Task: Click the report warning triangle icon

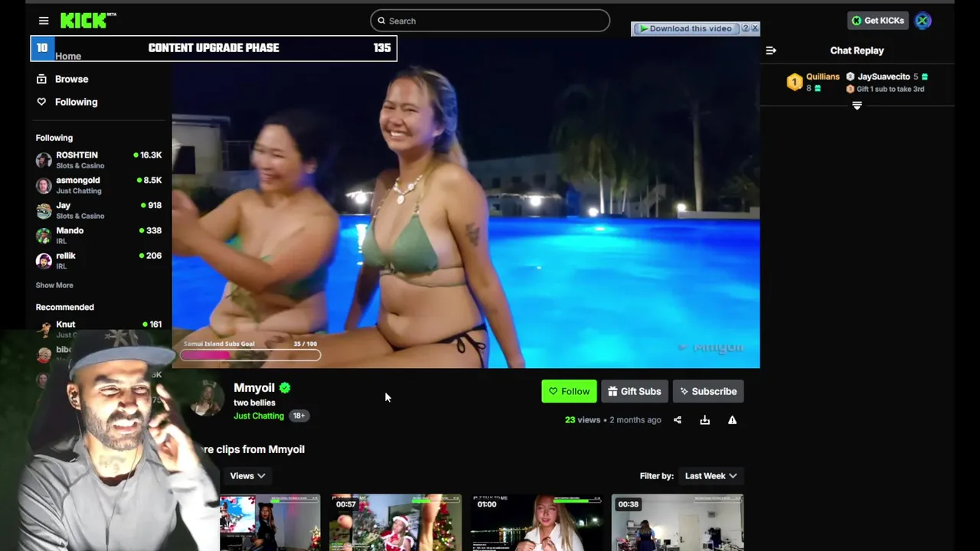Action: (732, 420)
